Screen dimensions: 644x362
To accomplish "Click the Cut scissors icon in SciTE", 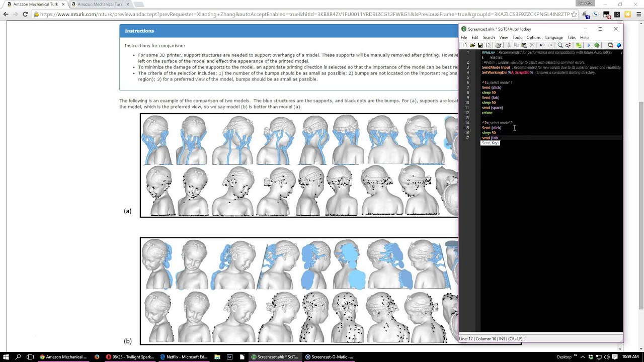I will pos(509,45).
